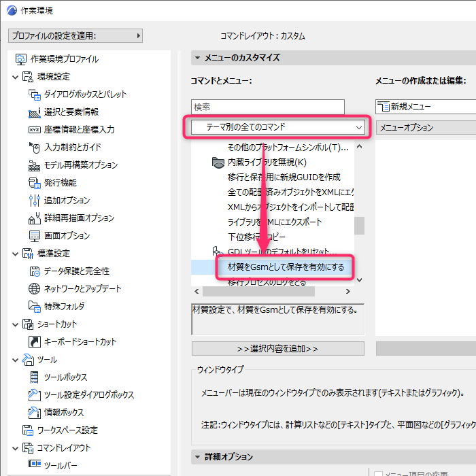
Task: Select 移行と保存用に新規GUIDを作成 command
Action: point(284,177)
